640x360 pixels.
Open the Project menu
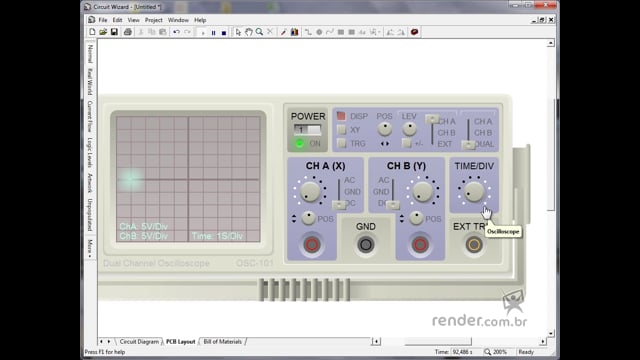[x=153, y=20]
